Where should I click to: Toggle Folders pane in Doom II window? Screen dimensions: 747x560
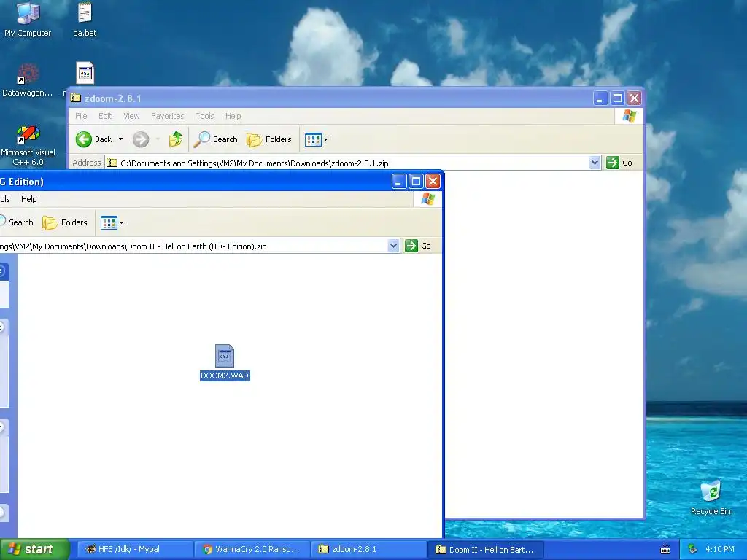click(x=65, y=222)
